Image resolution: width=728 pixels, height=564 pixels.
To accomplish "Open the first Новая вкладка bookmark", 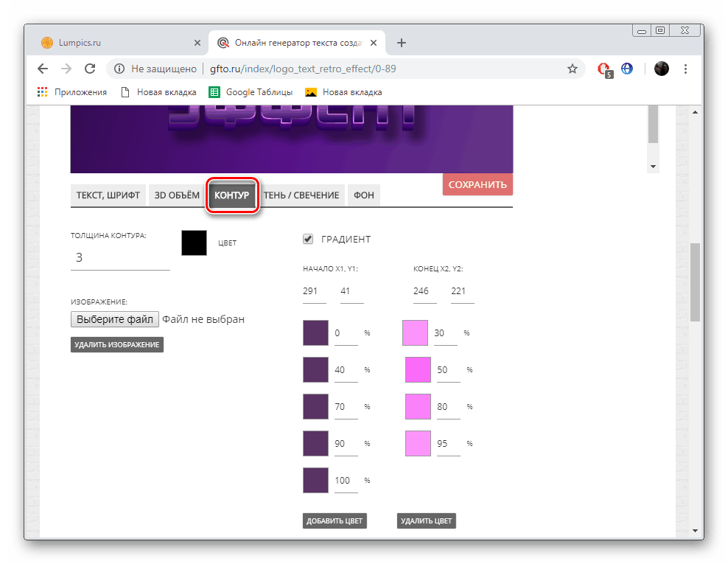I will tap(158, 92).
